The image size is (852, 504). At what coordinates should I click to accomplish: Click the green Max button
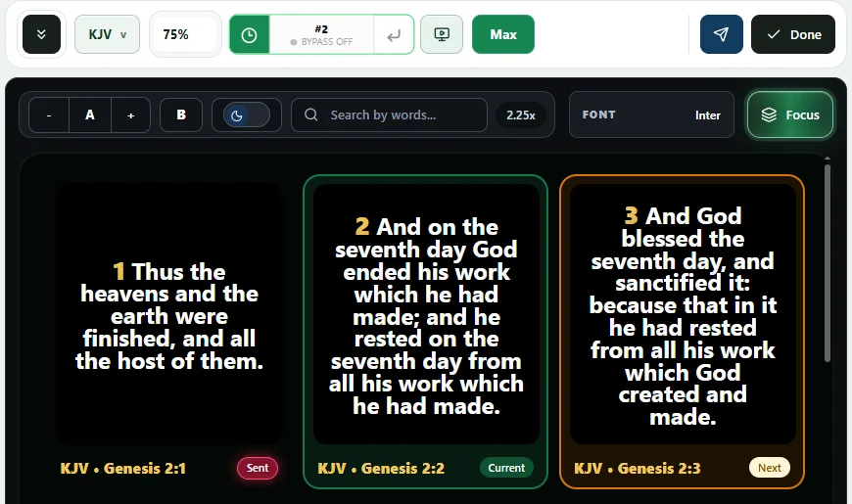coord(503,35)
